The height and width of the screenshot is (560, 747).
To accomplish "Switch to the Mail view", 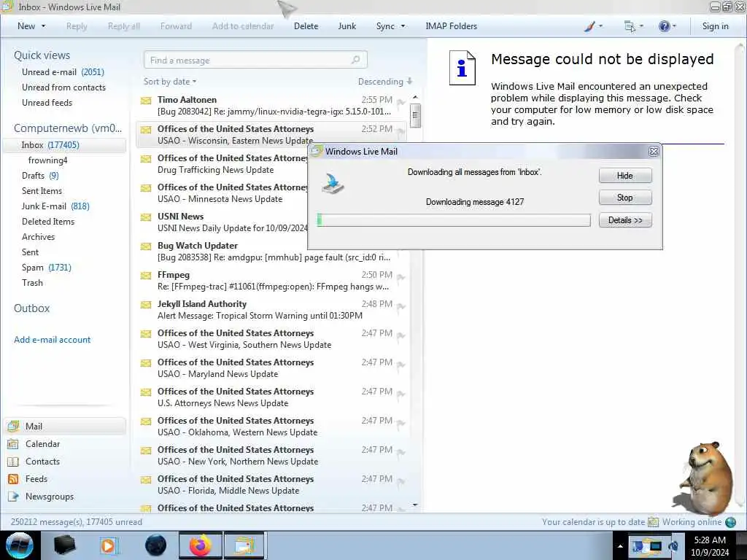I will coord(64,426).
